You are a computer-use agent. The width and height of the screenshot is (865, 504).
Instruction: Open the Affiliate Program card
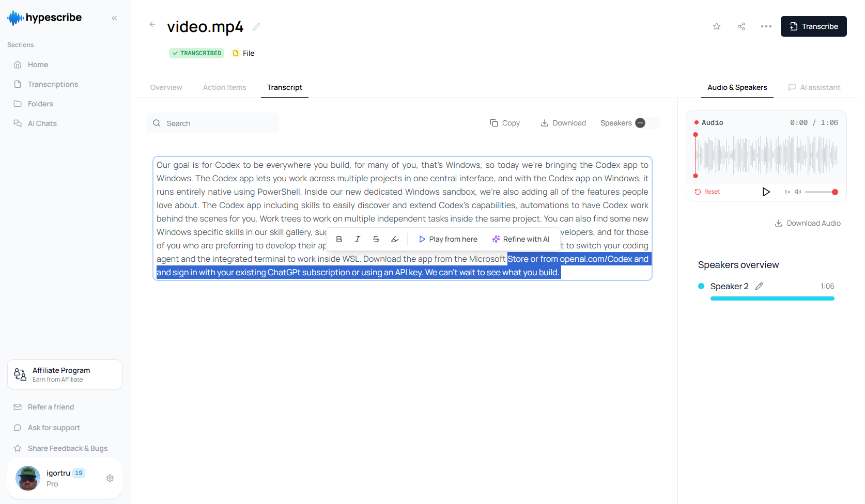[x=65, y=374]
